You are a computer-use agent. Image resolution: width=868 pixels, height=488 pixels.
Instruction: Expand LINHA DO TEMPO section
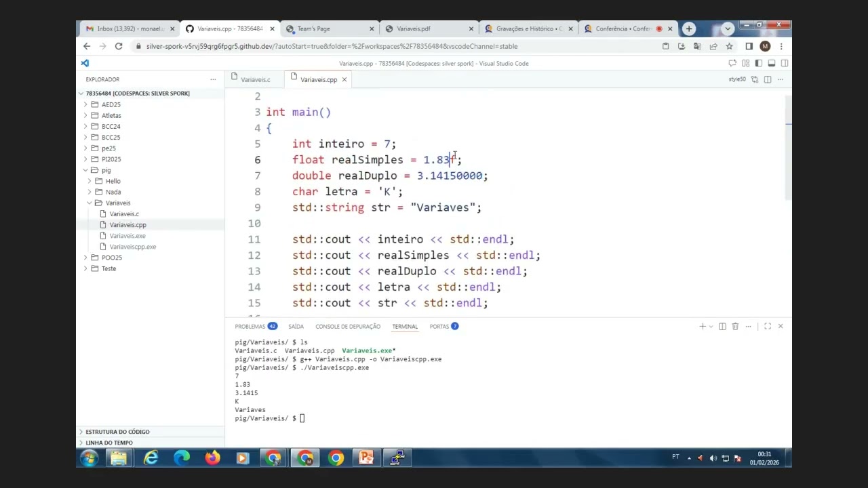click(x=109, y=443)
